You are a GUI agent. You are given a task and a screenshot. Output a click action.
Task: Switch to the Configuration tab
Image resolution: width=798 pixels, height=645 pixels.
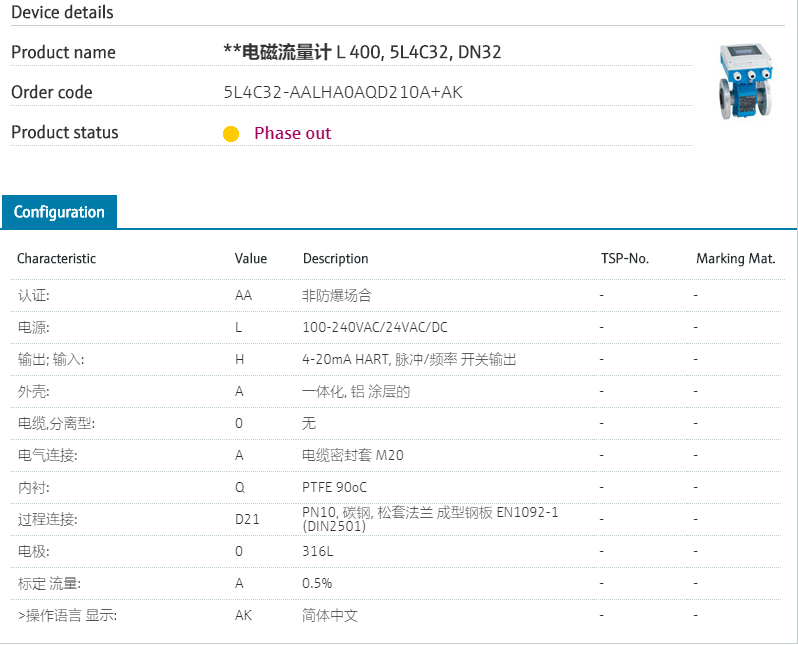click(x=59, y=212)
